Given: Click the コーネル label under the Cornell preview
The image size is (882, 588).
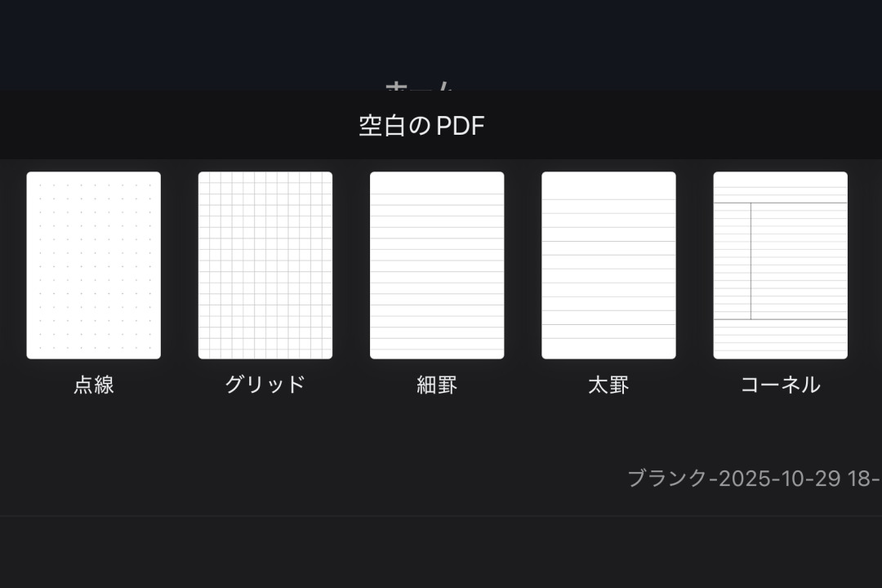Looking at the screenshot, I should tap(780, 384).
